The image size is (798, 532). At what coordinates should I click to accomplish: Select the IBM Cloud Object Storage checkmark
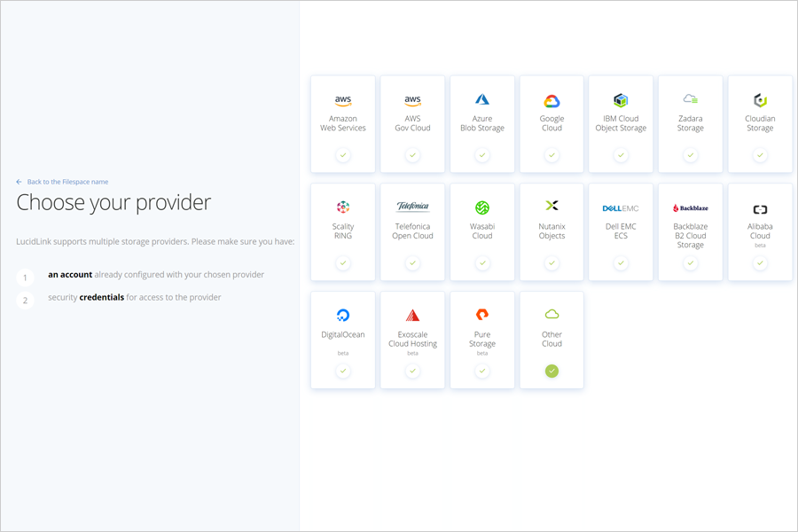[x=621, y=155]
